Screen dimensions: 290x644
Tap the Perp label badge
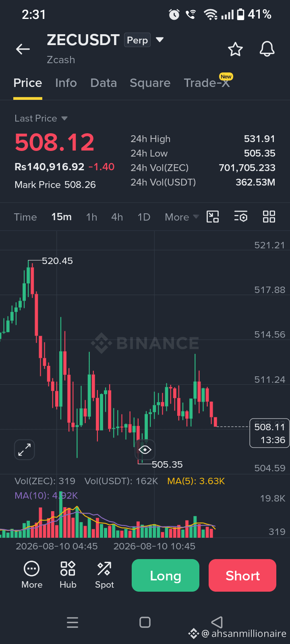coord(137,40)
